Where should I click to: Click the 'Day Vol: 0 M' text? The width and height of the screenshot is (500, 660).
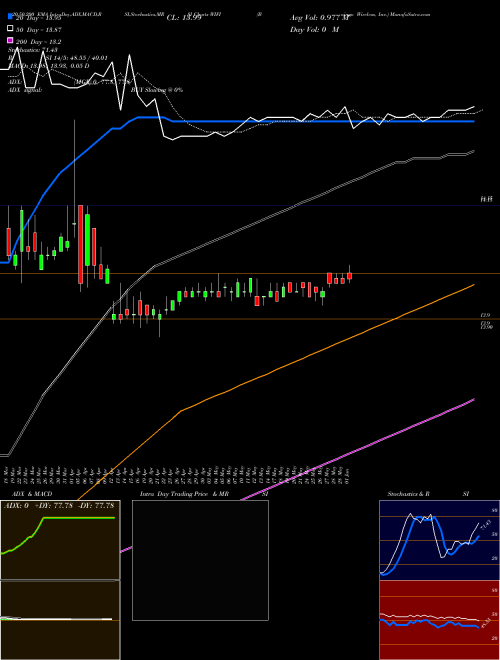click(314, 29)
